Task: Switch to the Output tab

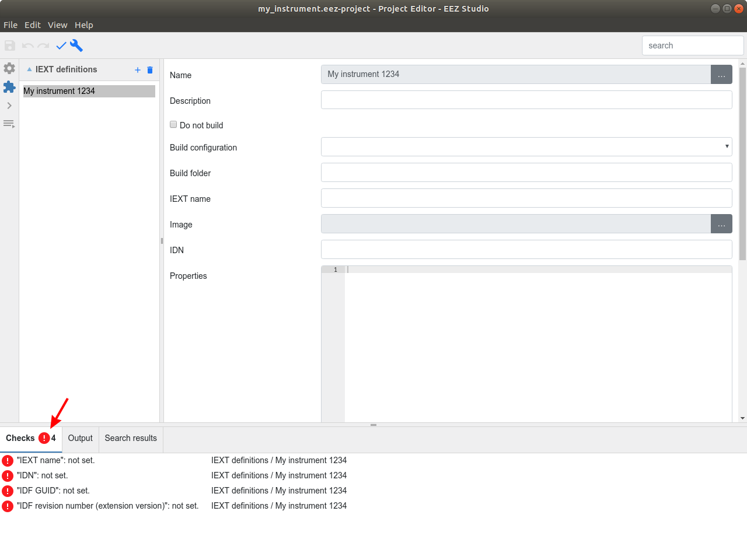Action: point(81,438)
